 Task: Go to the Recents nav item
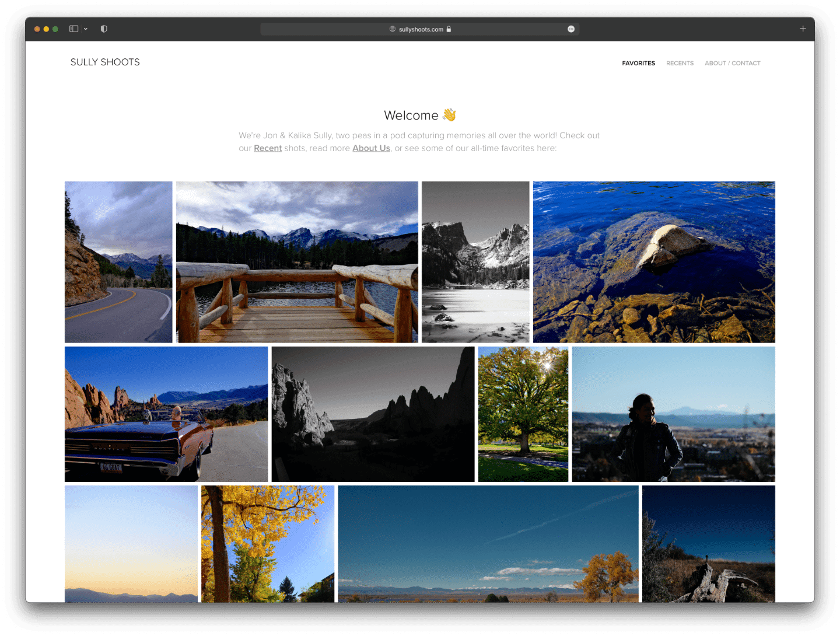click(x=680, y=63)
